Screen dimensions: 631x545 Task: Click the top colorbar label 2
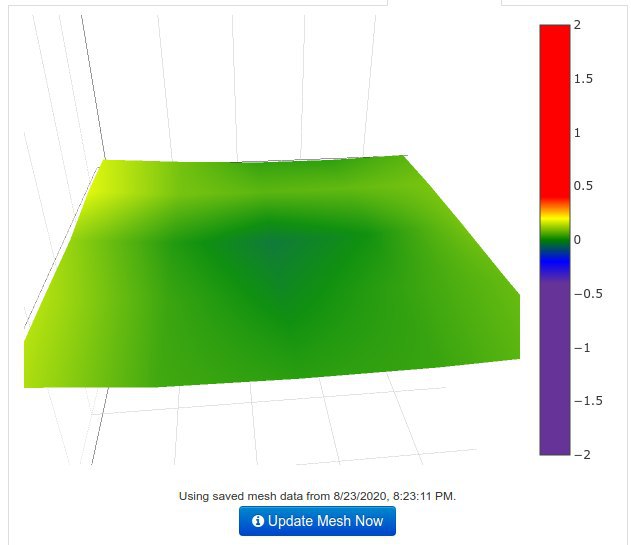[x=577, y=25]
